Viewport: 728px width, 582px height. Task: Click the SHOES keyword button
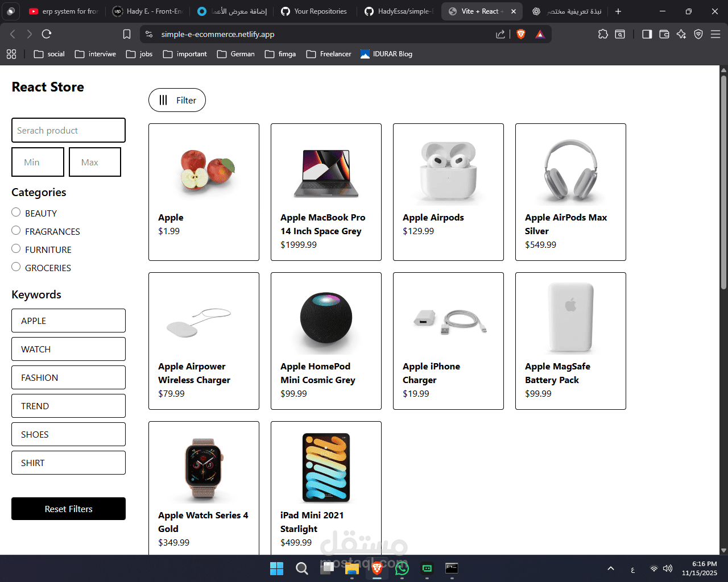coord(68,434)
